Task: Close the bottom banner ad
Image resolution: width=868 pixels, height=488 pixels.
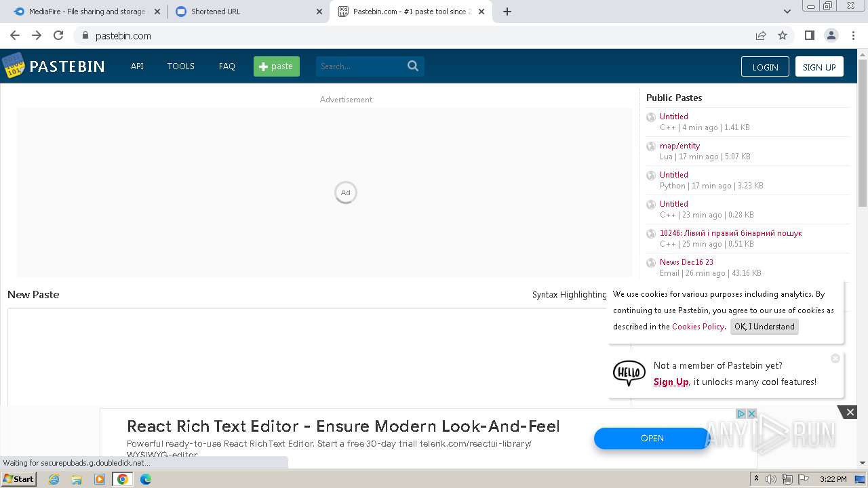Action: 850,412
